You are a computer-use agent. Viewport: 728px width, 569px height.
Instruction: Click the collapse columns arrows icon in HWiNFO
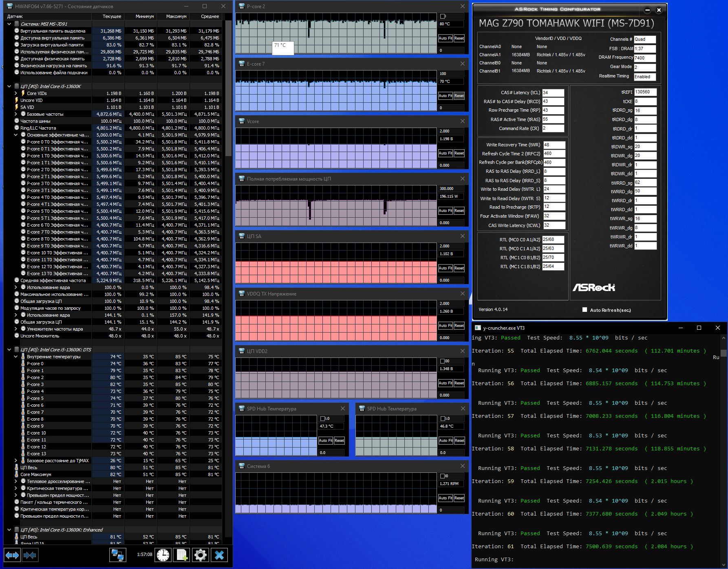pos(30,555)
